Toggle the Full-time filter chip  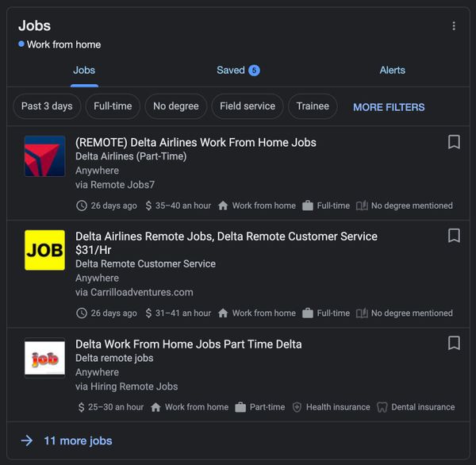(113, 106)
